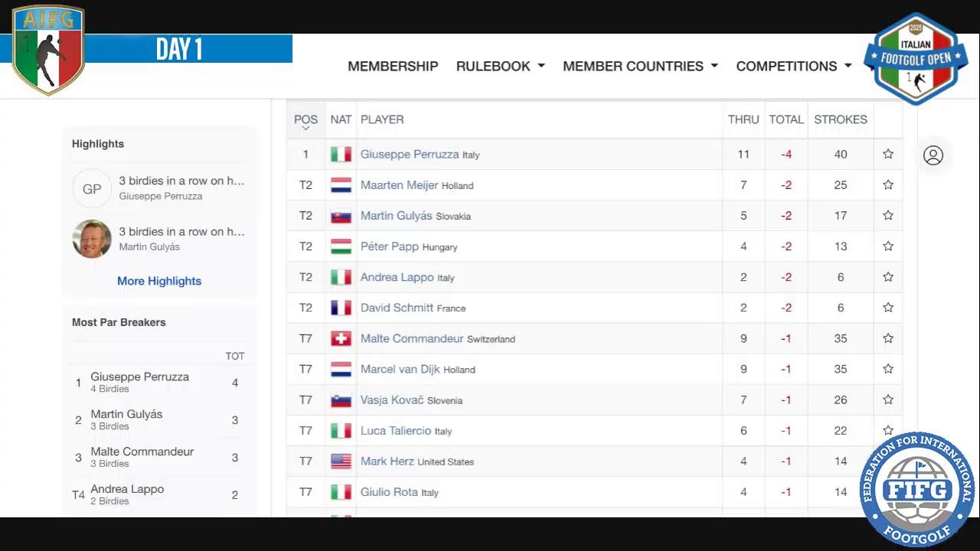Click the Italy flag beside Andrea Lappo
980x551 pixels.
tap(341, 277)
